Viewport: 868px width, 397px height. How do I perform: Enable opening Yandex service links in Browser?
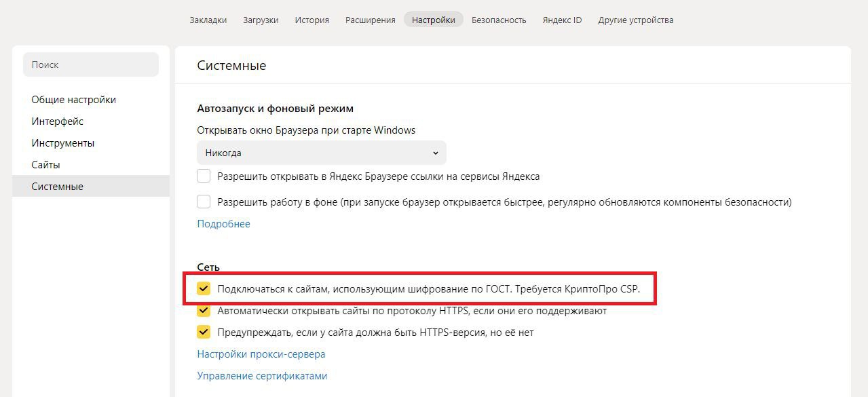click(x=204, y=176)
